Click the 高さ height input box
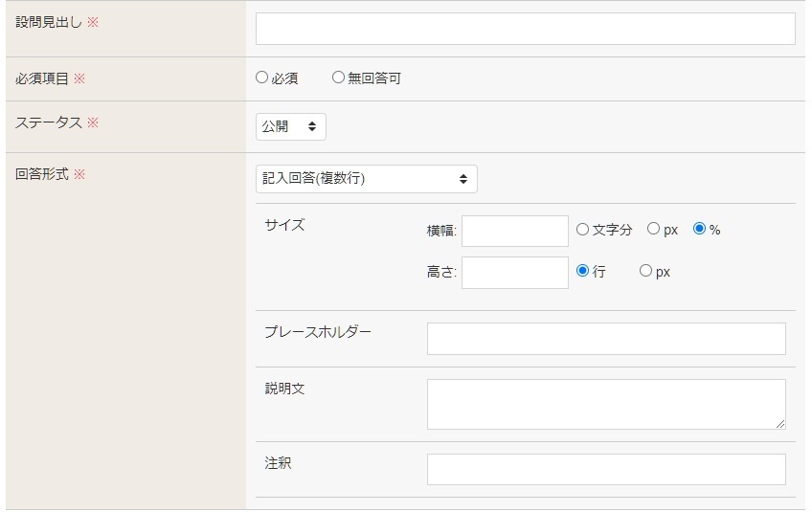Viewport: 812px width, 512px height. coord(514,273)
